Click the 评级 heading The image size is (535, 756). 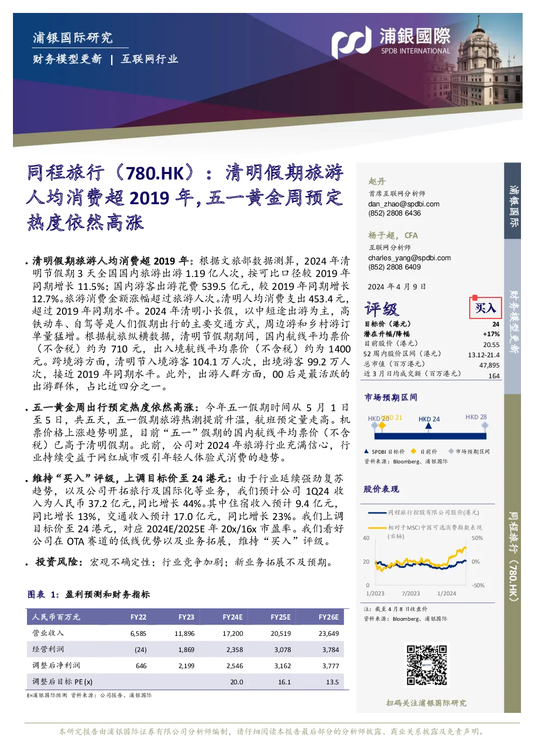[382, 309]
